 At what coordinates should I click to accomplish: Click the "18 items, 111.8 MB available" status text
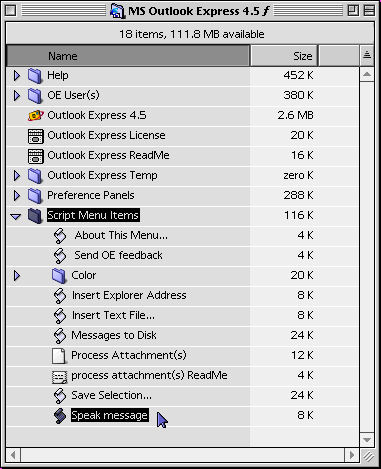coord(192,34)
